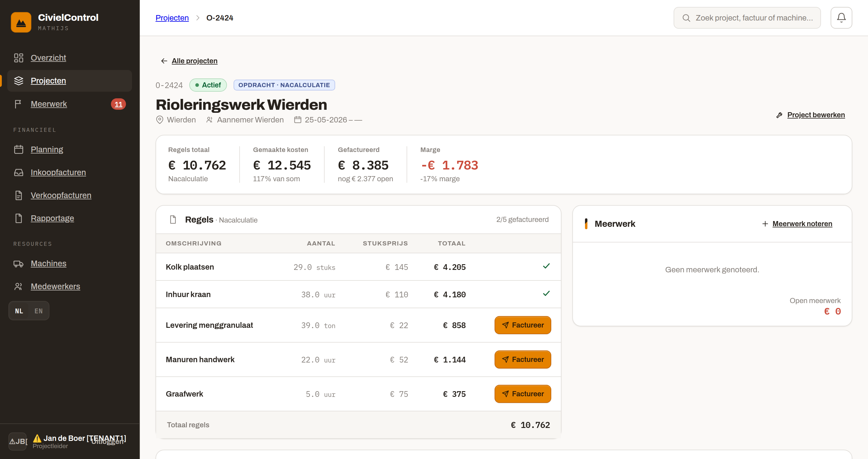
Task: Click the CivielControl orange logo icon
Action: [21, 22]
